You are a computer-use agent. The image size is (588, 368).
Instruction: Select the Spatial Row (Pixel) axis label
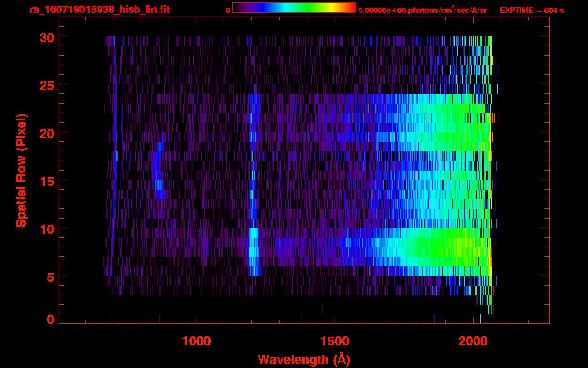[x=21, y=171]
